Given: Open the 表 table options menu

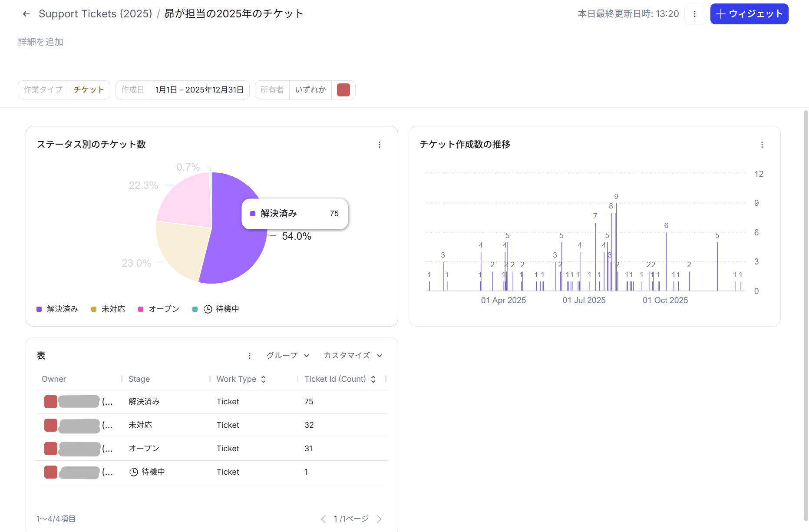Looking at the screenshot, I should pos(250,355).
